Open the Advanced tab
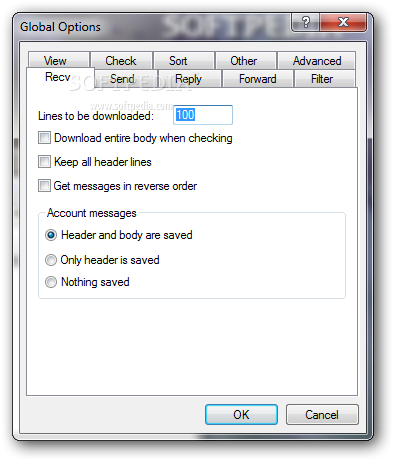 click(316, 61)
